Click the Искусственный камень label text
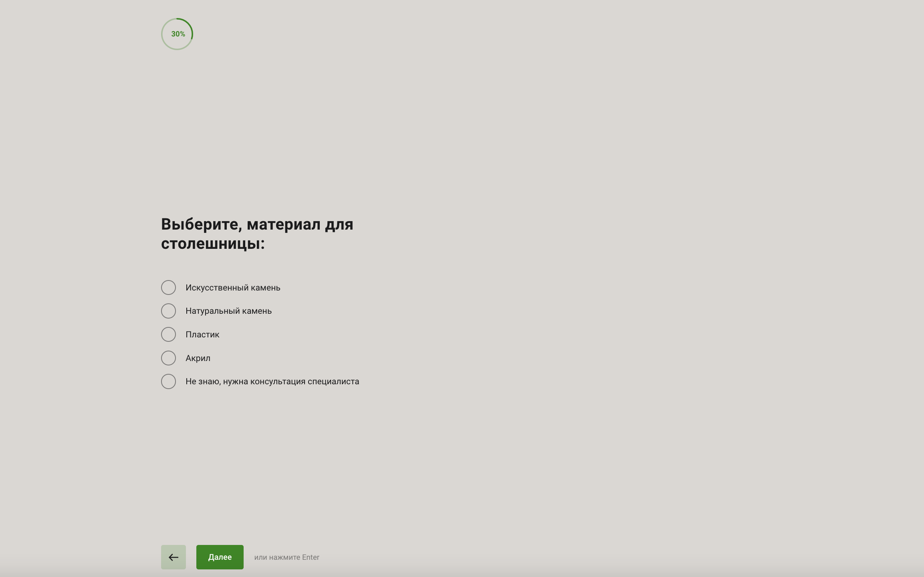Viewport: 924px width, 577px height. [x=233, y=288]
